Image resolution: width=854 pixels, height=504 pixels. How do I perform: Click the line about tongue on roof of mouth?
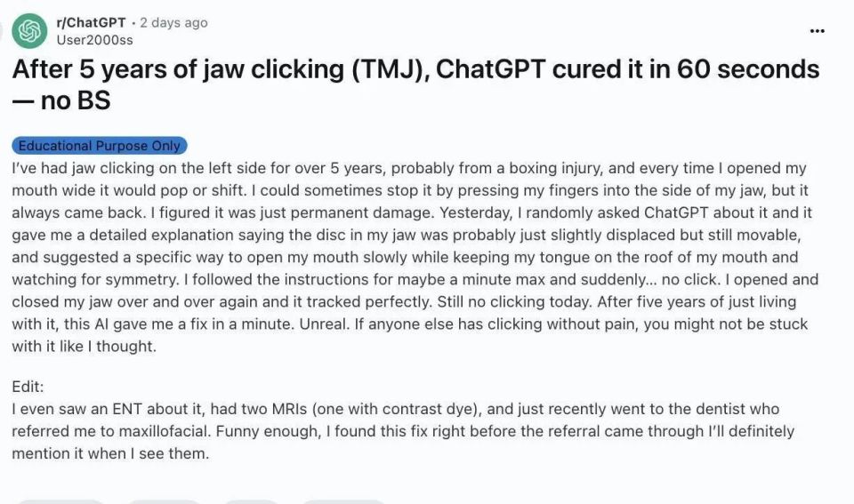[x=406, y=257]
